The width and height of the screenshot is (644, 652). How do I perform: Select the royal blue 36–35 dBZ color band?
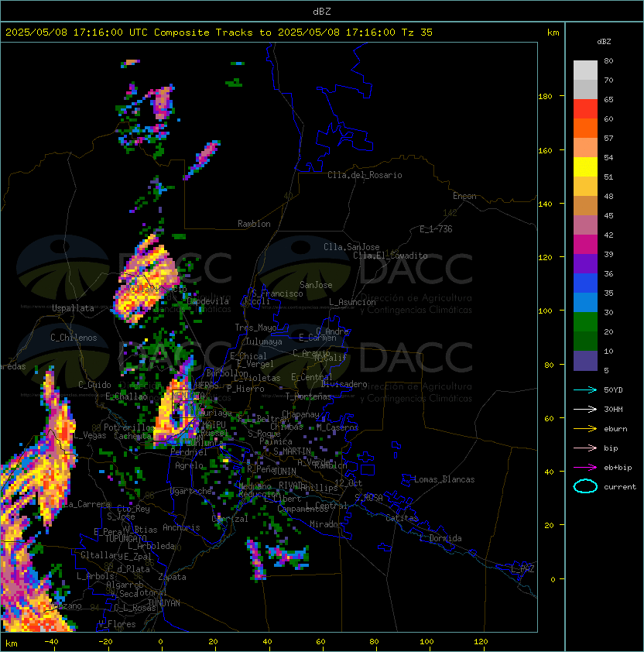pyautogui.click(x=585, y=283)
